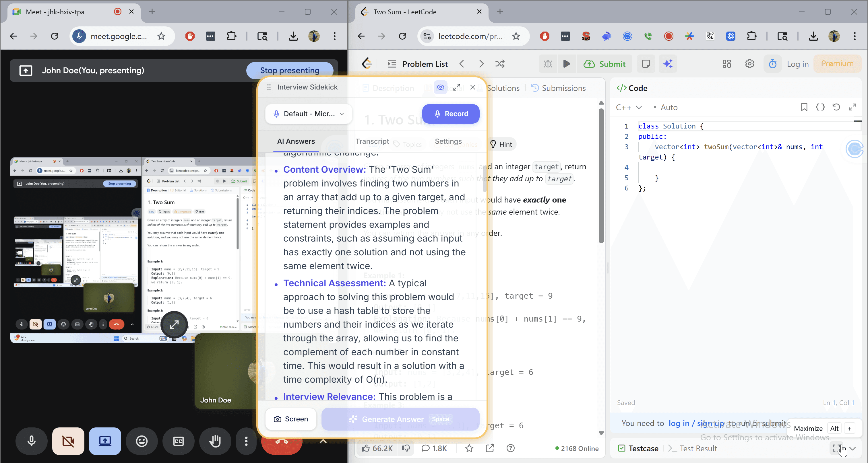
Task: Switch to the Transcript tab
Action: 372,141
